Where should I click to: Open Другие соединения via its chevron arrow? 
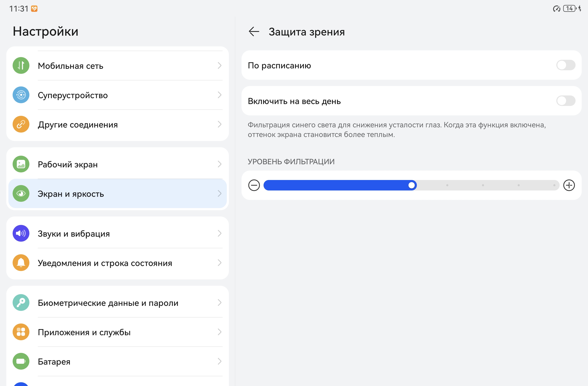(x=219, y=124)
